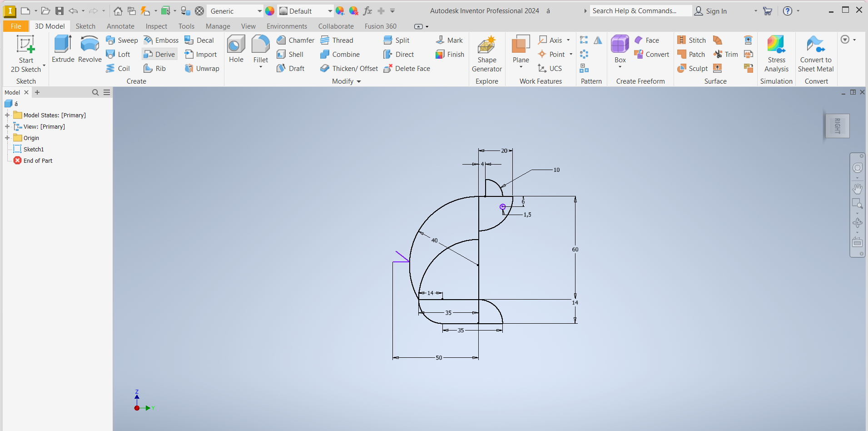Select the Chamfer tool

click(296, 40)
